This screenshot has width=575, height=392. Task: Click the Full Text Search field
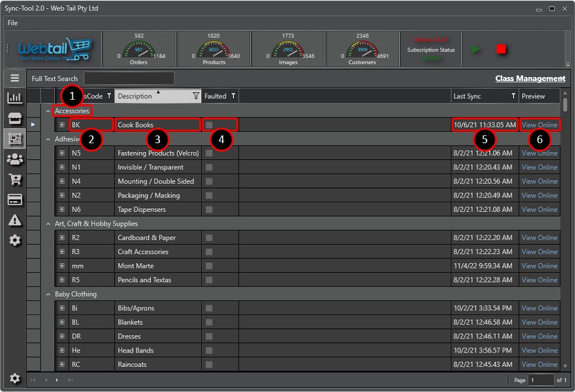pyautogui.click(x=129, y=78)
